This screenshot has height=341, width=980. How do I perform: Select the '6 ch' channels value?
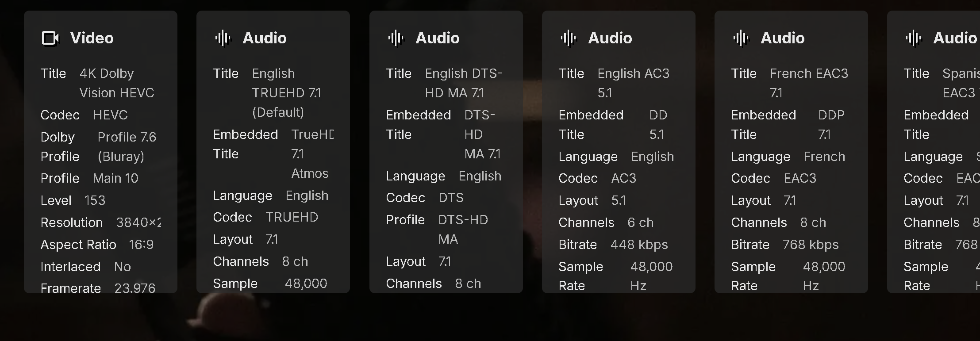[x=640, y=222]
